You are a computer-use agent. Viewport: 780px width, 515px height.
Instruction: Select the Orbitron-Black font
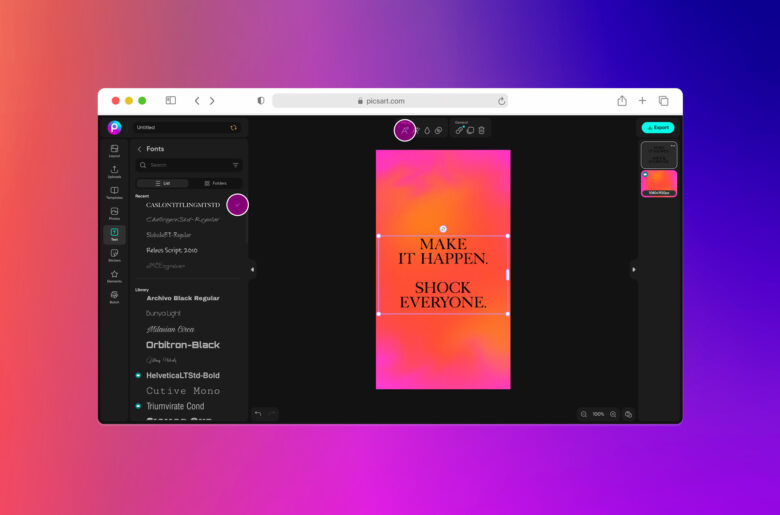pyautogui.click(x=183, y=345)
